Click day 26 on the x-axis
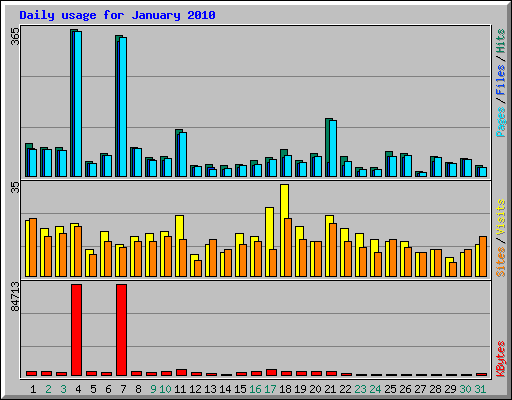 pos(405,389)
